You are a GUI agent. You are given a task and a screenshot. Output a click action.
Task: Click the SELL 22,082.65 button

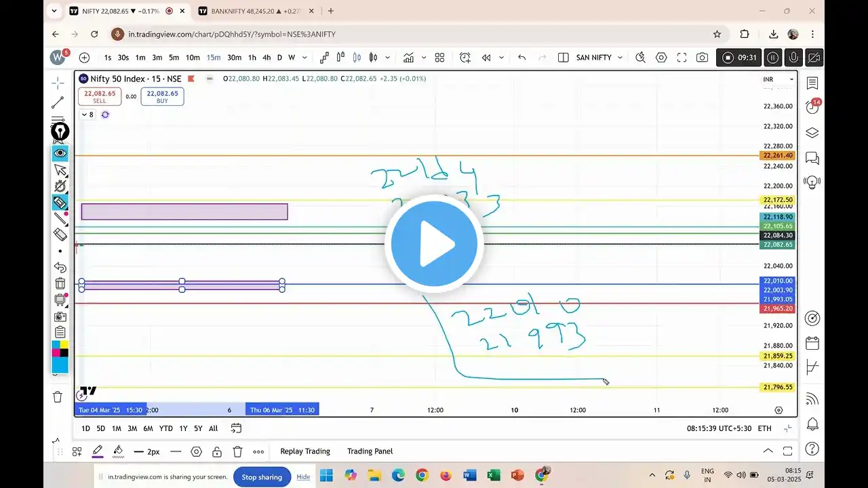coord(100,96)
